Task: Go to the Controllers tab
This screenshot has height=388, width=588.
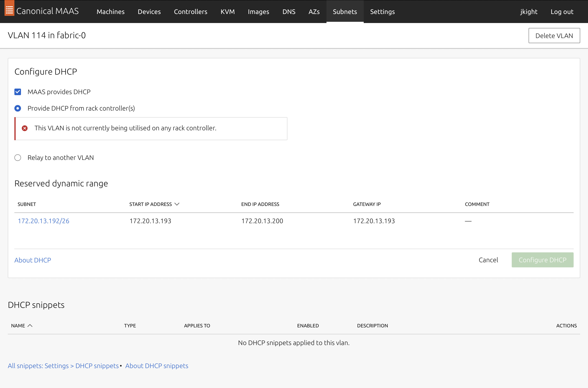Action: point(190,12)
